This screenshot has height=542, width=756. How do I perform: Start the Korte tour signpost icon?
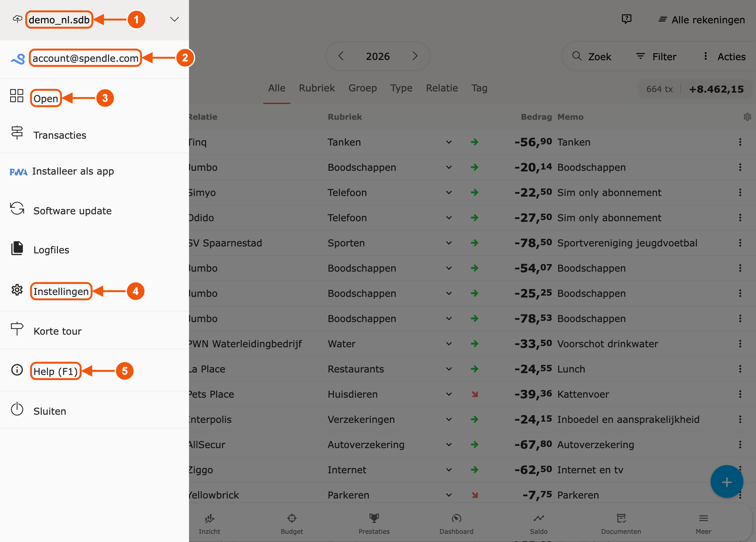click(17, 329)
